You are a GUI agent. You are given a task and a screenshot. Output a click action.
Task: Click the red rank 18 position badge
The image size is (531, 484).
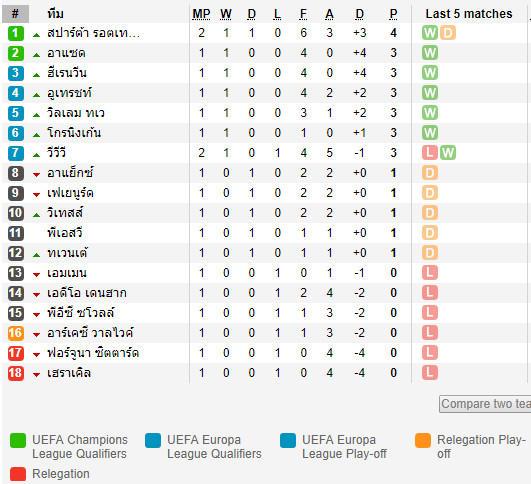tap(16, 373)
